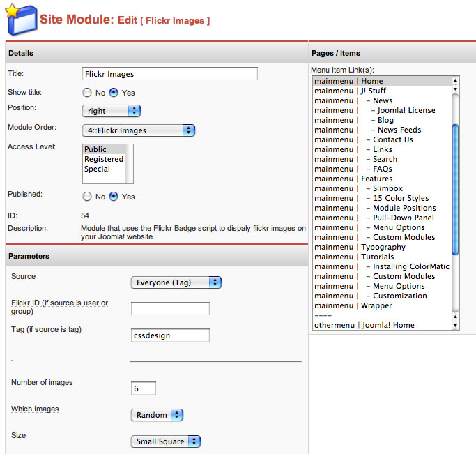Select Registered access level
Screen dimensions: 476x454
click(x=104, y=159)
